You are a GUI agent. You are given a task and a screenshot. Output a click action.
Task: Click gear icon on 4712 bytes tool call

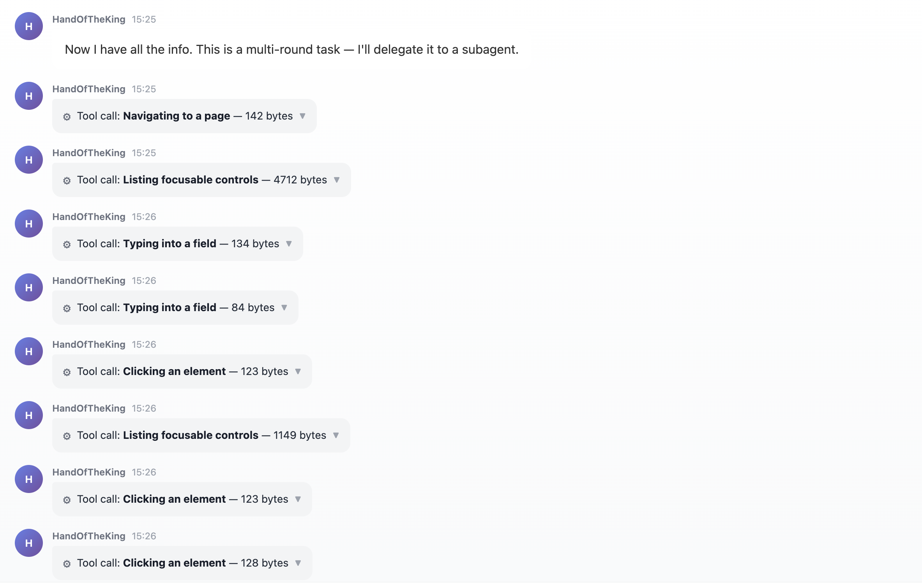(x=67, y=181)
